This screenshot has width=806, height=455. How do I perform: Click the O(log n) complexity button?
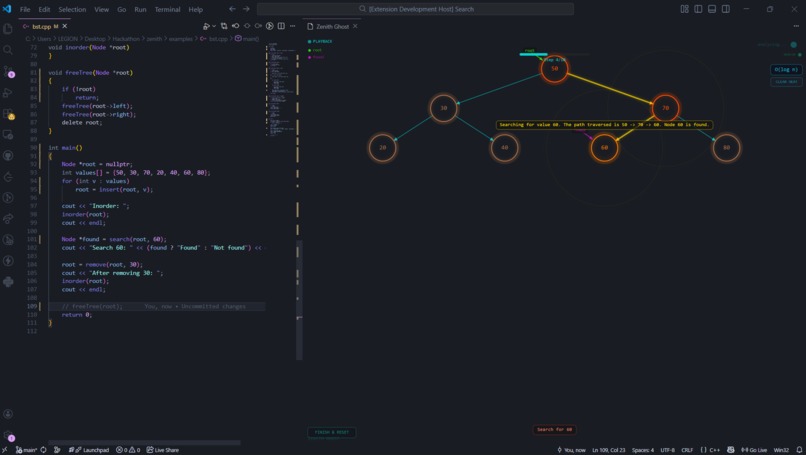786,69
